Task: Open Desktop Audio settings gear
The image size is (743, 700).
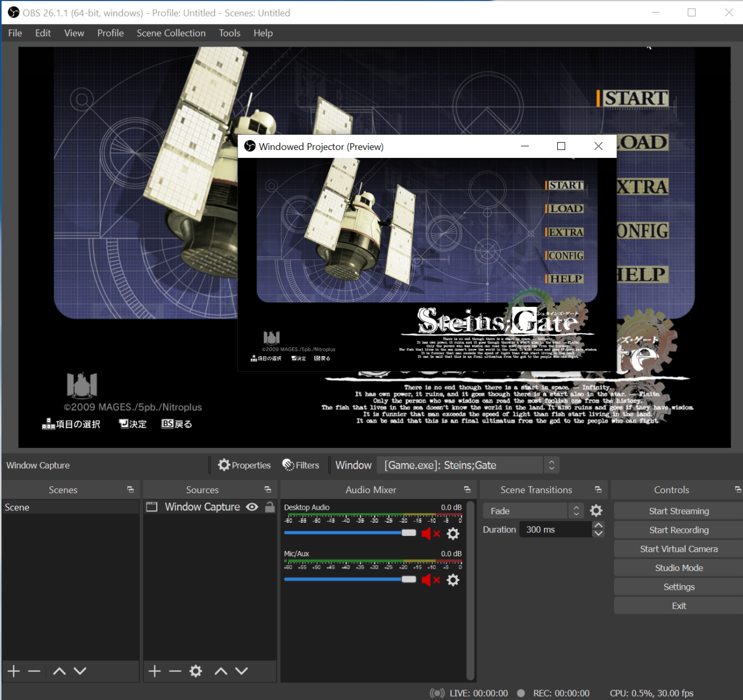Action: tap(453, 534)
